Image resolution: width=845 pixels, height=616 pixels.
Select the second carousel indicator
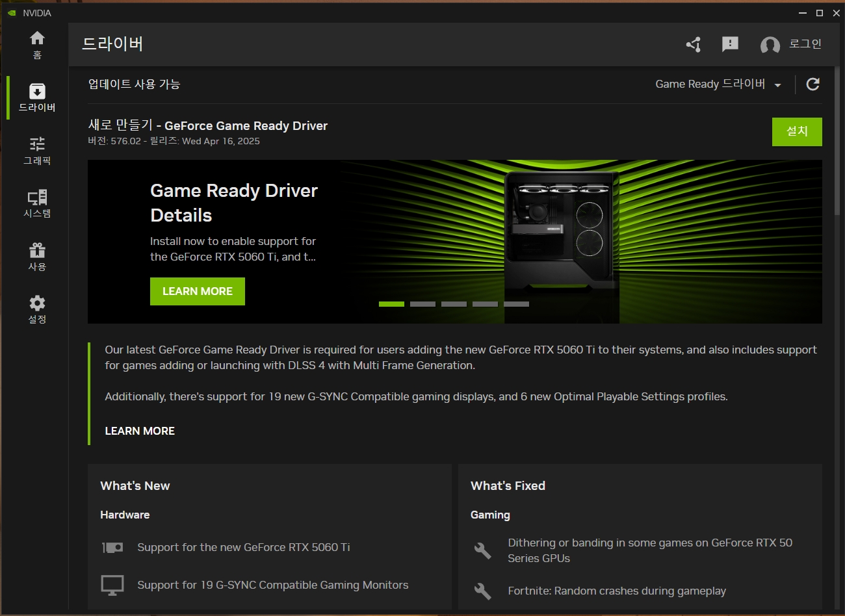(x=422, y=304)
